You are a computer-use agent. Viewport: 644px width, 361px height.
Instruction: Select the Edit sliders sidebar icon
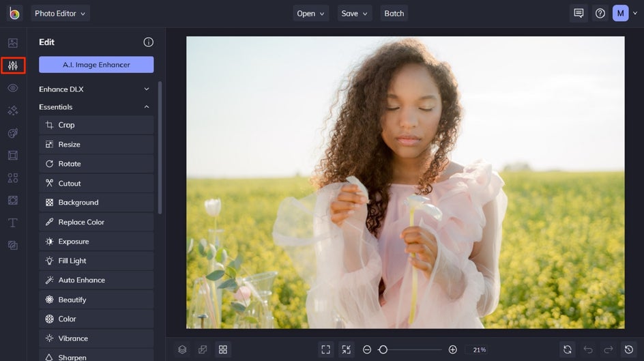click(x=13, y=66)
